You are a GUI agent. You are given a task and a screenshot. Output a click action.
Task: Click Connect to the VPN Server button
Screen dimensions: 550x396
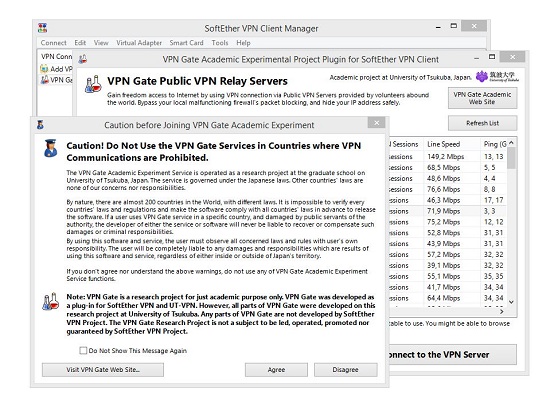pyautogui.click(x=452, y=355)
